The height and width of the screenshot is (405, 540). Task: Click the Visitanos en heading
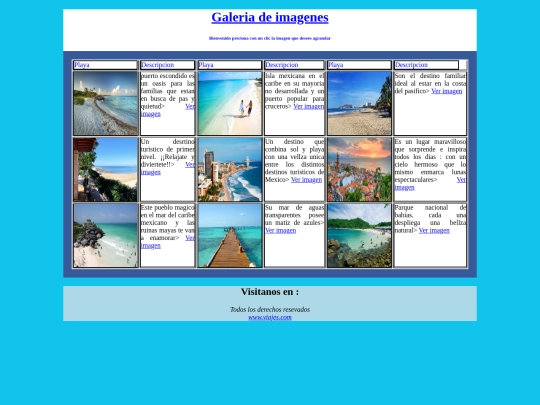pos(270,292)
